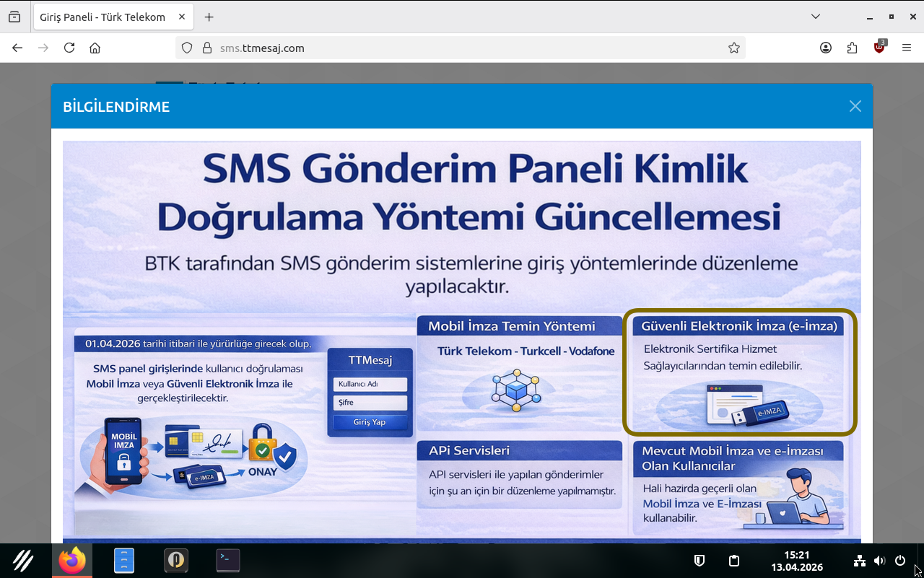Click the BİLGİLENDİRME dialog title

116,107
